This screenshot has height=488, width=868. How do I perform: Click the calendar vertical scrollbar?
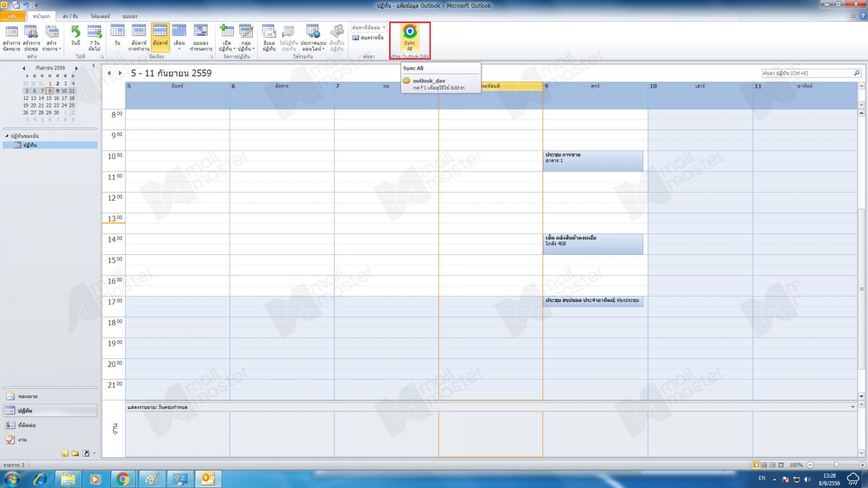pyautogui.click(x=861, y=289)
